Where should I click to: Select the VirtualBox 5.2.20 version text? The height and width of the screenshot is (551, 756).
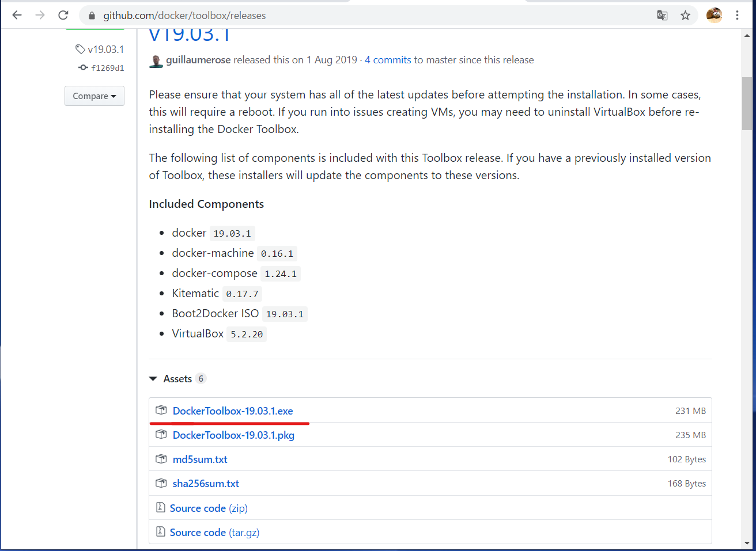tap(247, 334)
